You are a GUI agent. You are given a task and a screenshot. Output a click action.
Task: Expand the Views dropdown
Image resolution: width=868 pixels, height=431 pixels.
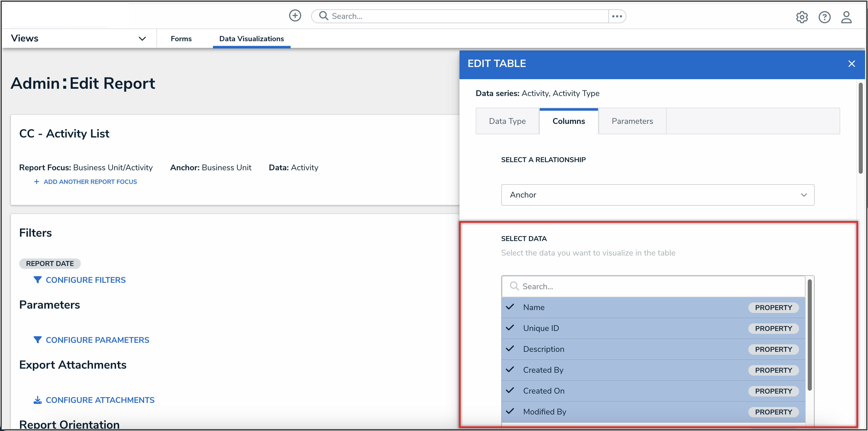(142, 39)
